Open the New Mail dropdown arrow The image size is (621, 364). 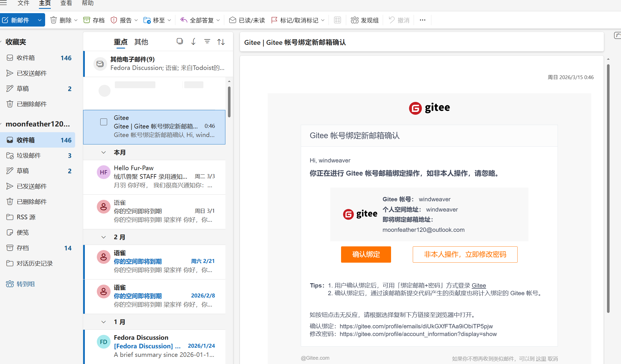40,20
